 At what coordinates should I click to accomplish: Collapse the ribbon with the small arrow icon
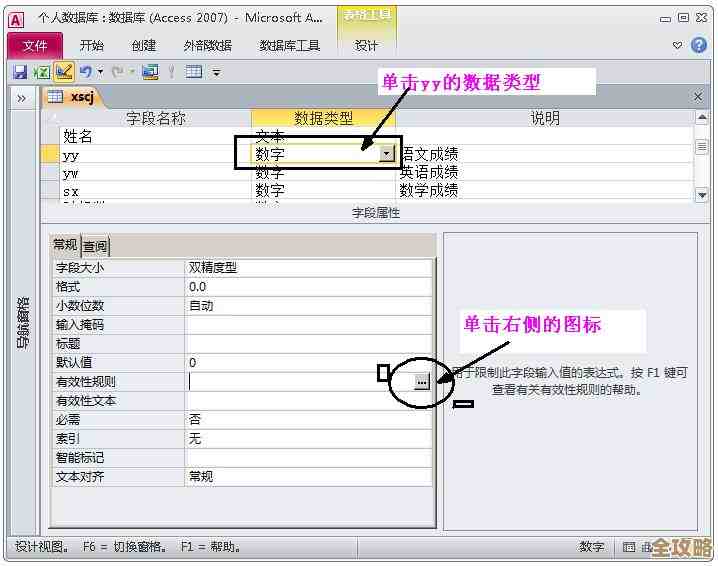click(677, 45)
